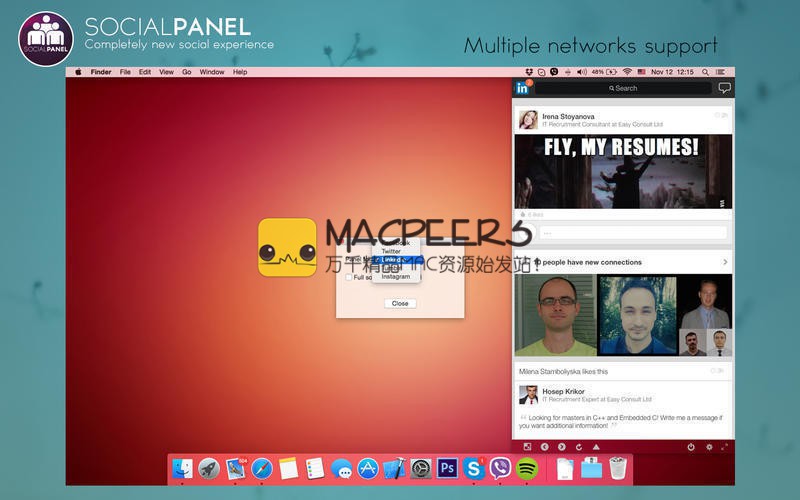
Task: Choose Instagram in the network dropdown
Action: point(395,276)
